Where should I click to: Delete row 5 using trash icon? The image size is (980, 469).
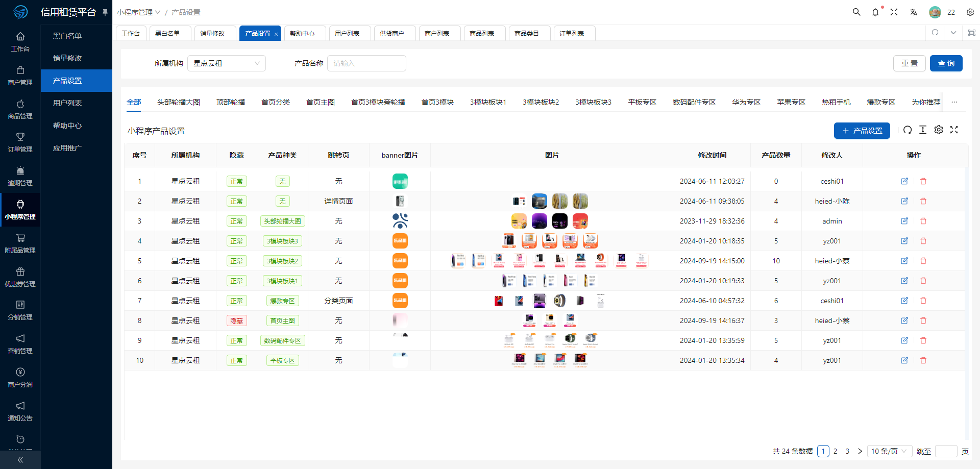[x=923, y=261]
